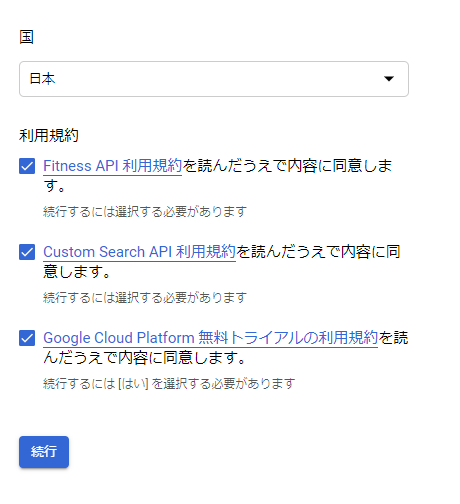Toggle the Custom Search API terms checkbox
The height and width of the screenshot is (504, 460).
point(27,252)
